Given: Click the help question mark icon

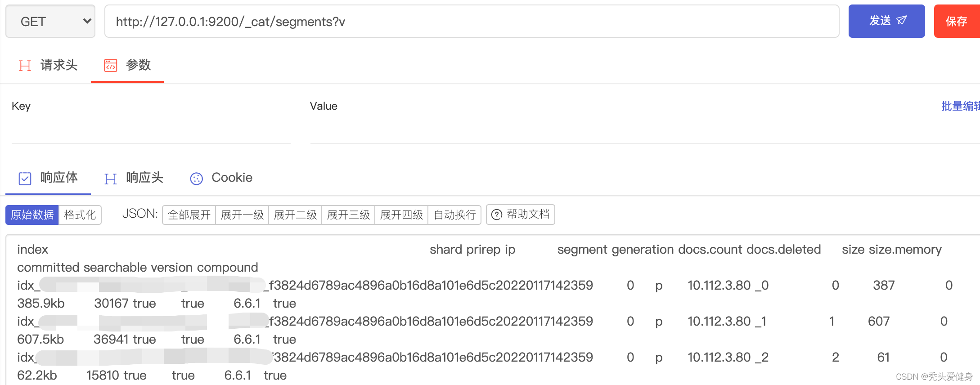Looking at the screenshot, I should (497, 215).
